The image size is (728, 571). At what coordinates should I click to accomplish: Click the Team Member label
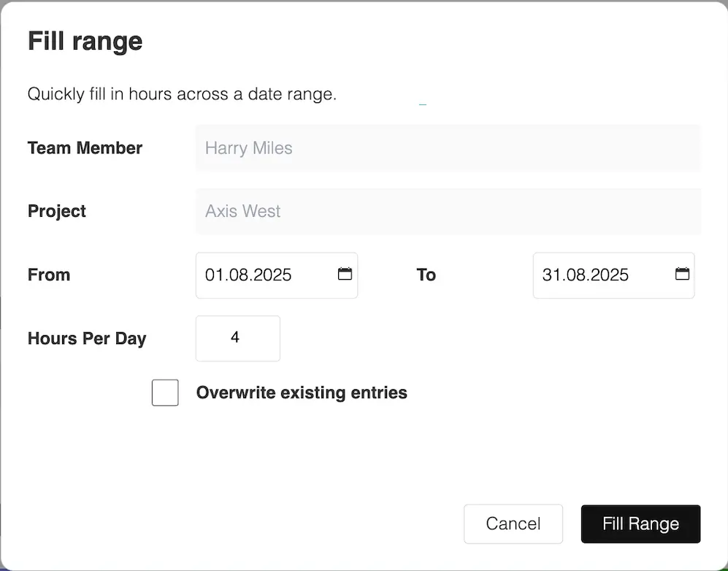click(84, 147)
